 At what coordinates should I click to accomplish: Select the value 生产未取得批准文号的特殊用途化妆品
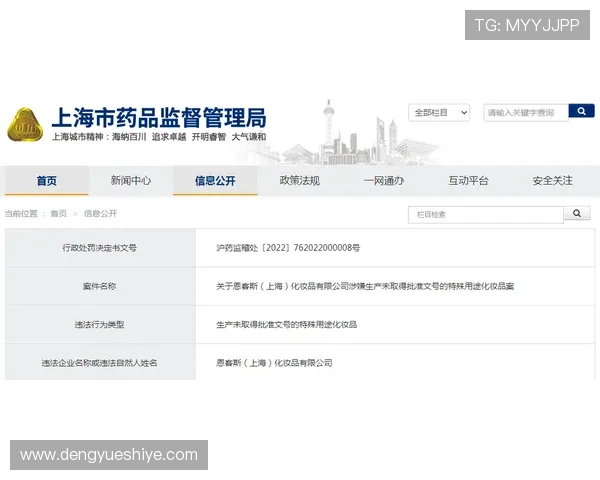(x=287, y=325)
